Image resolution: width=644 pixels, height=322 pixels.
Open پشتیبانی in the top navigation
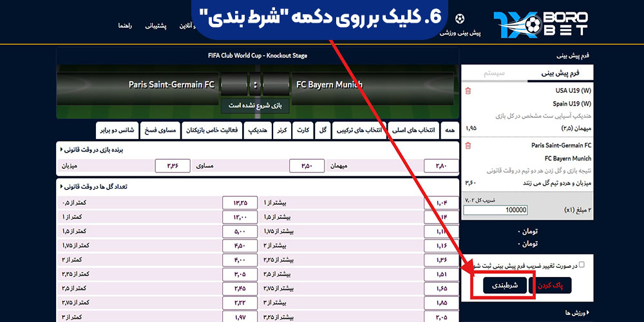pos(156,26)
